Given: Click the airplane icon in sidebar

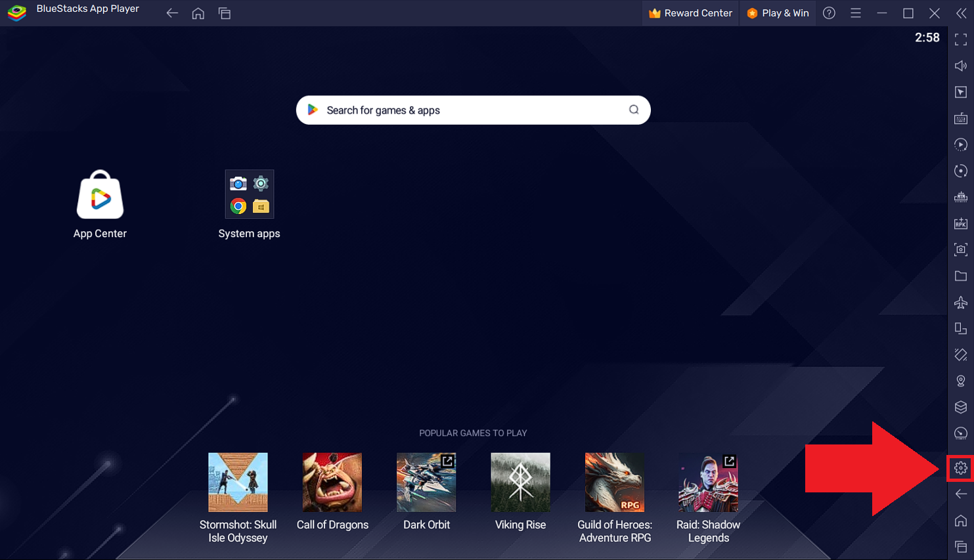Looking at the screenshot, I should (x=961, y=302).
